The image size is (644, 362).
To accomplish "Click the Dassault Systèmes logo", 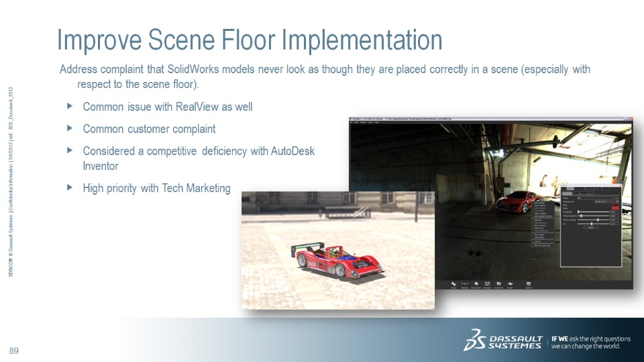I will 504,340.
